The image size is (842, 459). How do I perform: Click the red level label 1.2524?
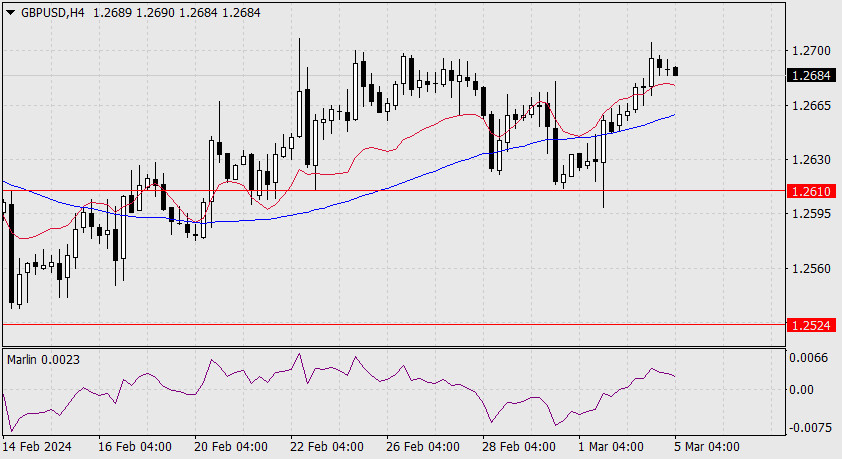(x=811, y=325)
